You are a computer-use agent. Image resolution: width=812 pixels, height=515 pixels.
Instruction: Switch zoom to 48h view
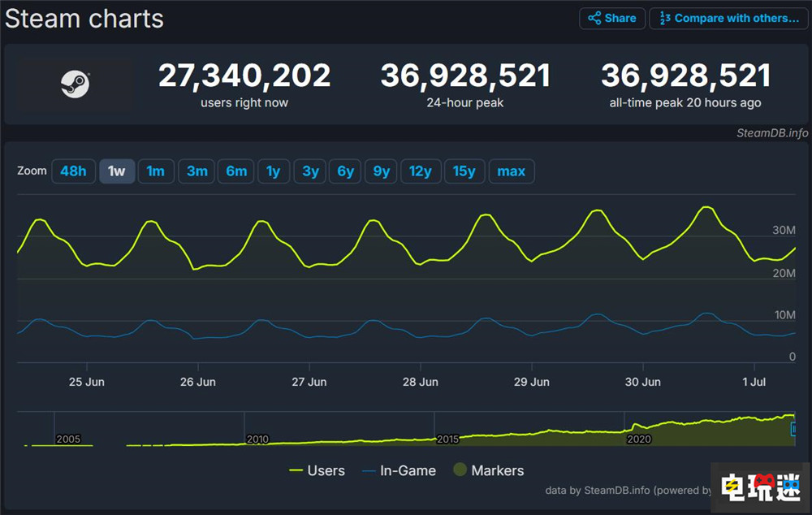pyautogui.click(x=73, y=171)
